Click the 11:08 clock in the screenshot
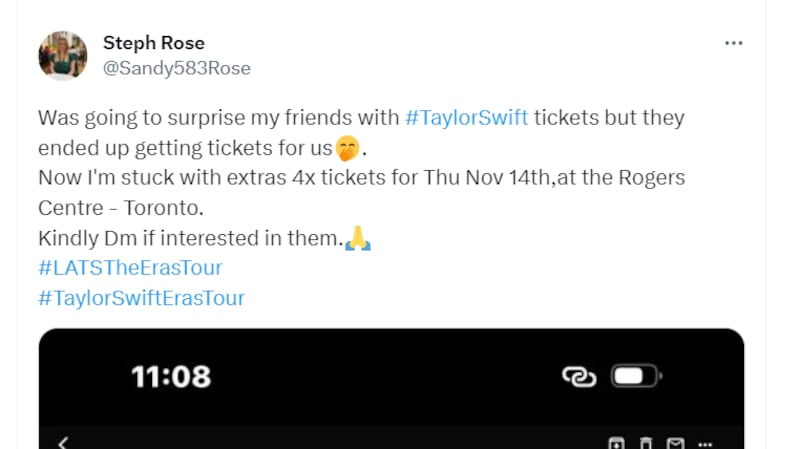 (171, 376)
